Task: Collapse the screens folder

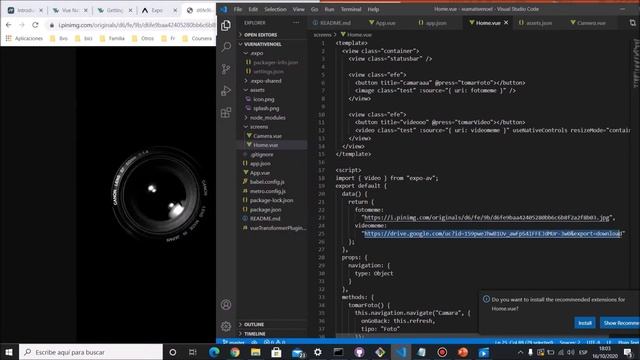Action: 259,127
